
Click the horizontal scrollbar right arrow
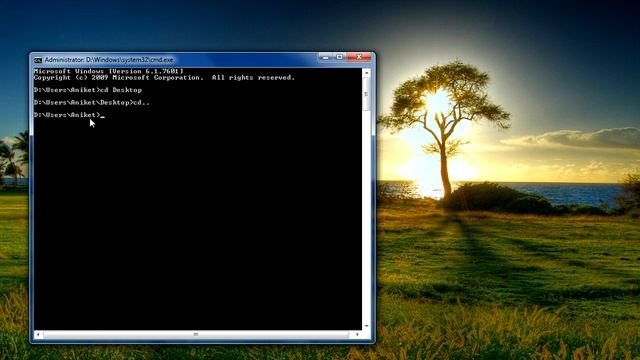[x=358, y=334]
